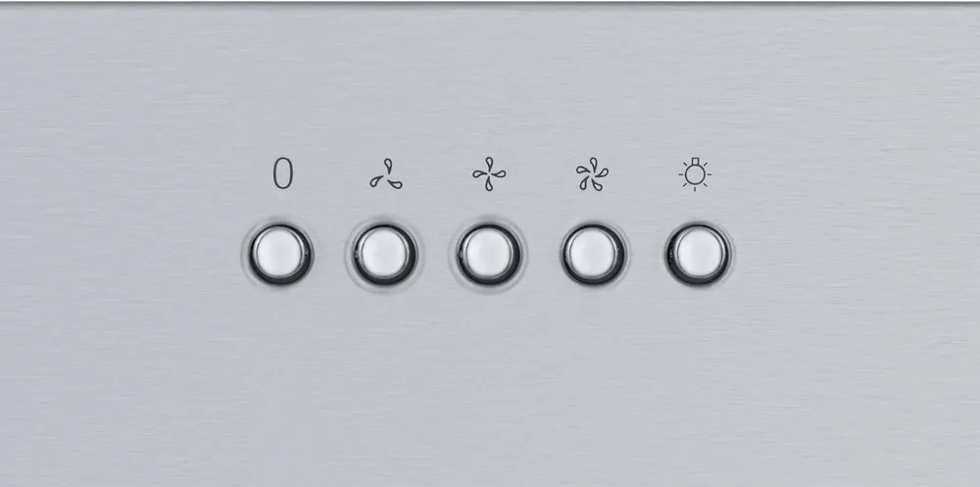
Task: Turn off the fan using the 0 button
Action: (x=280, y=255)
